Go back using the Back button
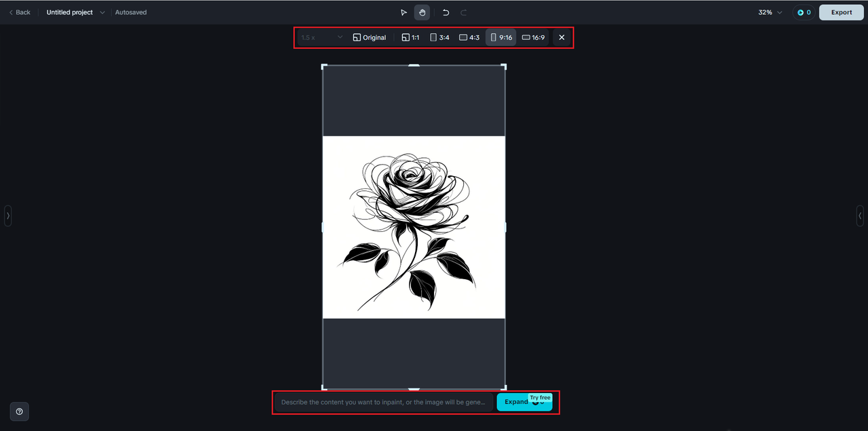Screen dimensions: 868x431 tap(20, 12)
